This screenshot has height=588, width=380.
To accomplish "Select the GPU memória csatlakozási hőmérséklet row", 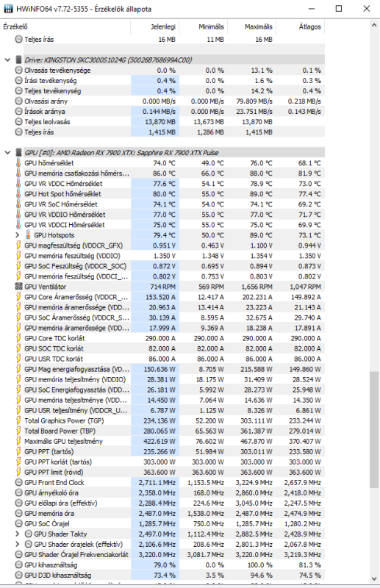I will (169, 173).
